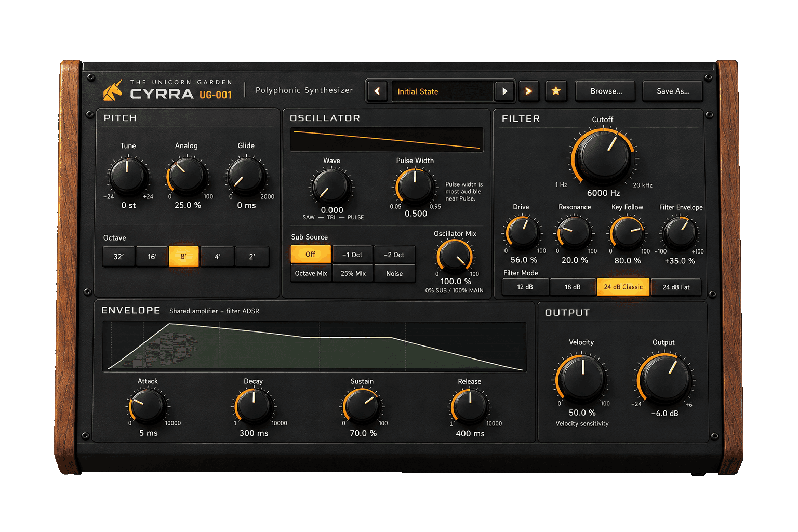Set Sub Source to Off
The image size is (798, 532).
coord(311,255)
